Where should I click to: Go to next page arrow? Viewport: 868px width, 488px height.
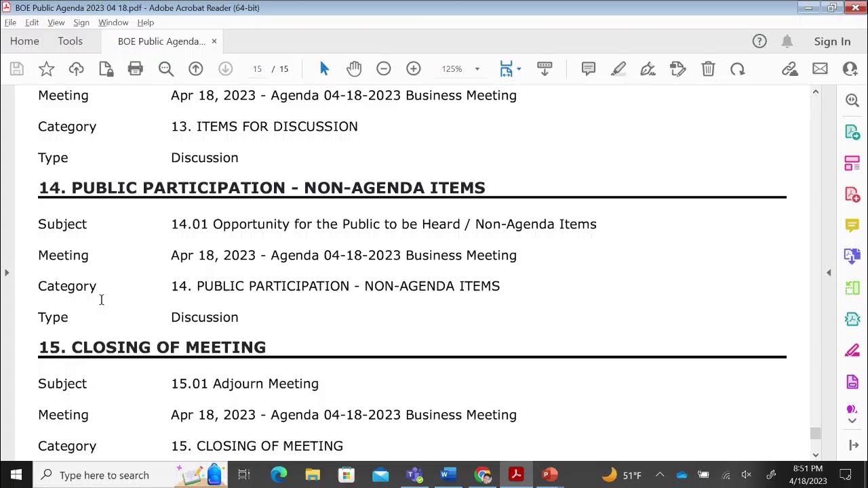[x=225, y=68]
